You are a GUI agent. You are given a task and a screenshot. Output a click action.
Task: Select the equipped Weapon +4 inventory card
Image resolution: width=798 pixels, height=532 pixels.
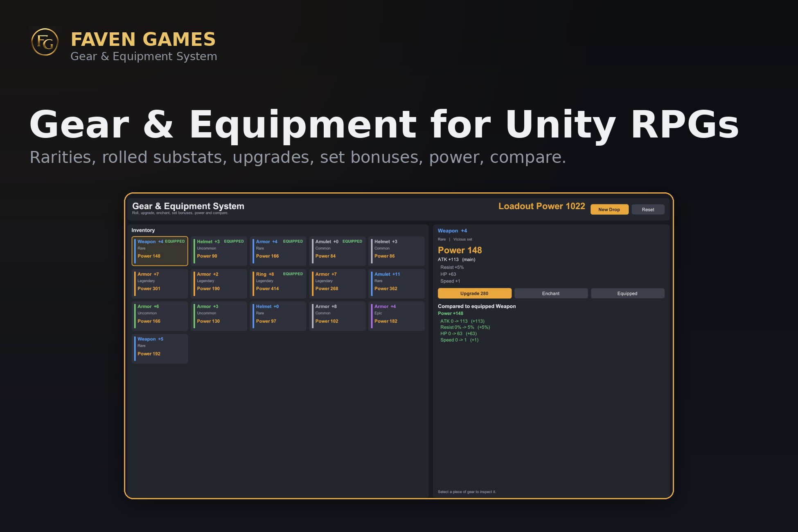160,251
